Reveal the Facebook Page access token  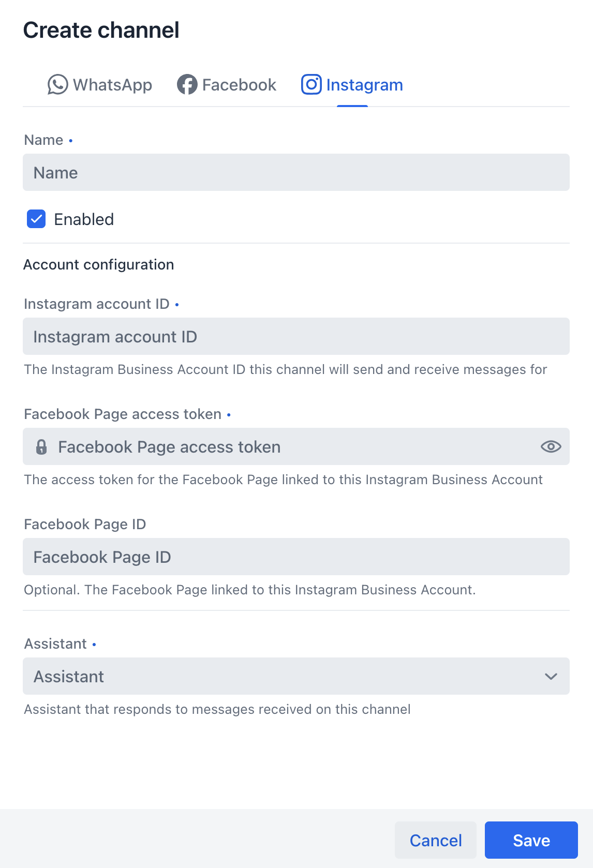click(x=551, y=447)
